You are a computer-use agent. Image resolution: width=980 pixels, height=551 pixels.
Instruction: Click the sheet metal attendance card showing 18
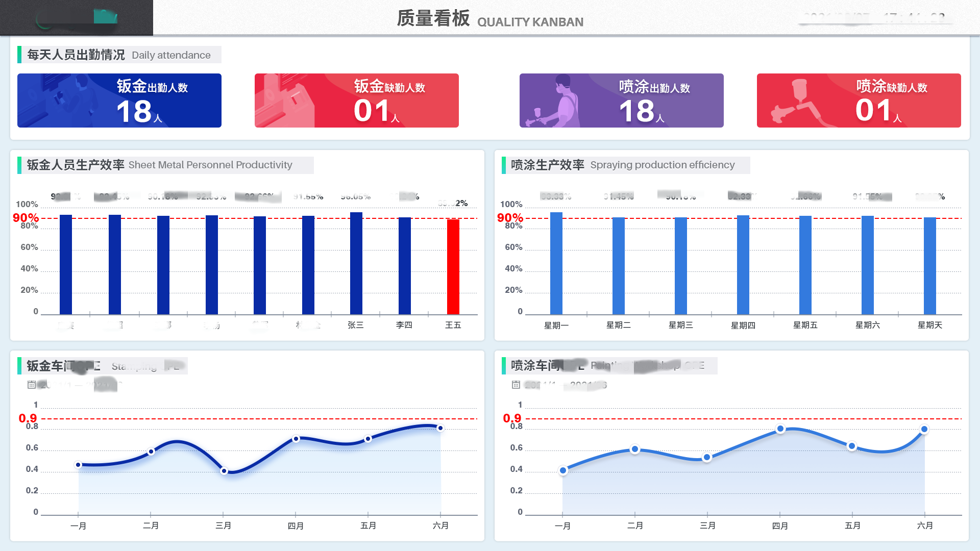coord(119,101)
